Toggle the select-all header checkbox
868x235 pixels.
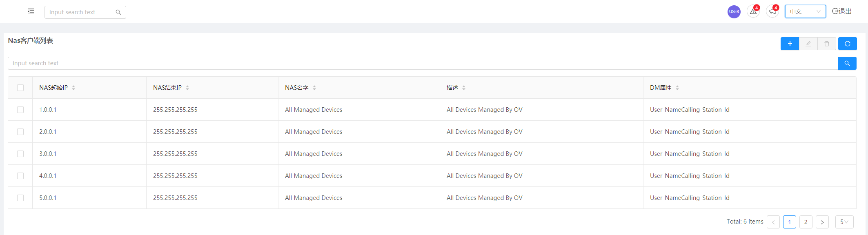(x=20, y=88)
